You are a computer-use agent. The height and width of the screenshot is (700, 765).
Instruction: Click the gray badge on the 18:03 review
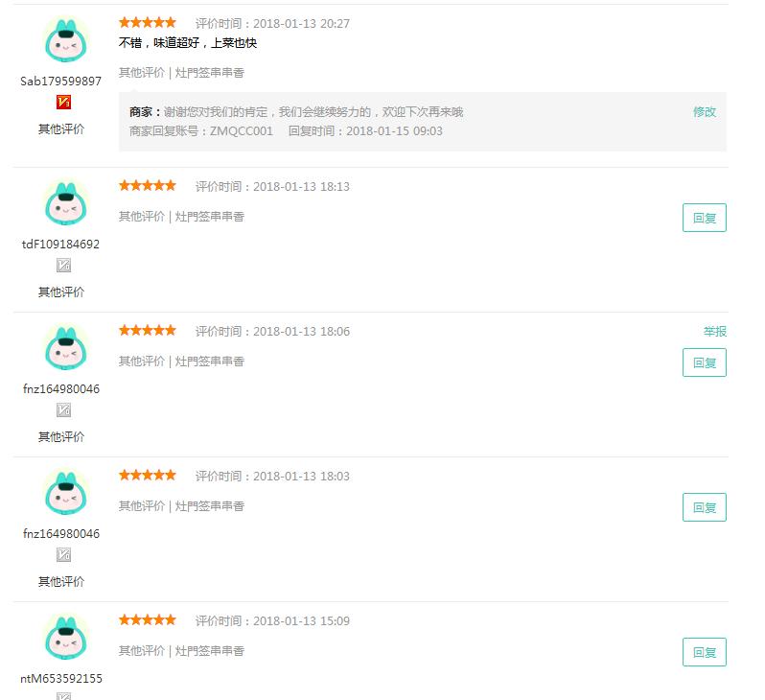(64, 554)
